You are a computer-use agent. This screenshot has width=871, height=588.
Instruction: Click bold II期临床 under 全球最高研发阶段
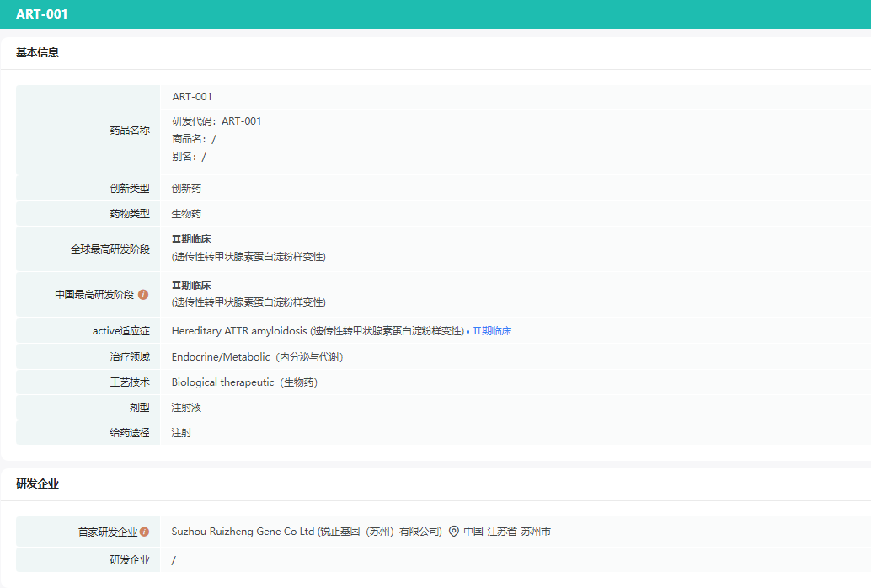tap(191, 239)
